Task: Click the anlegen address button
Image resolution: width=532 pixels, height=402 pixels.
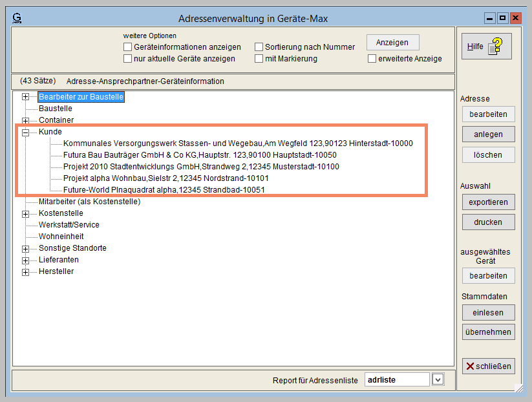Action: [x=488, y=134]
